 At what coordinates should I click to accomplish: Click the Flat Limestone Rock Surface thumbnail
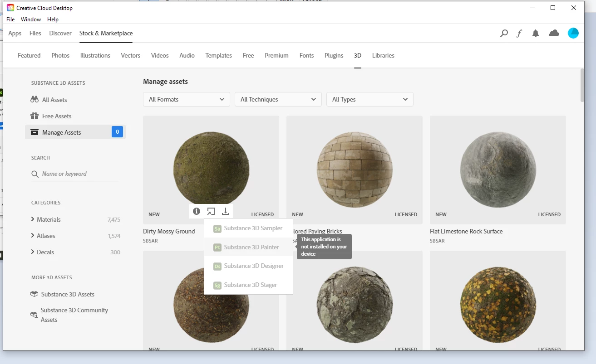(x=498, y=170)
